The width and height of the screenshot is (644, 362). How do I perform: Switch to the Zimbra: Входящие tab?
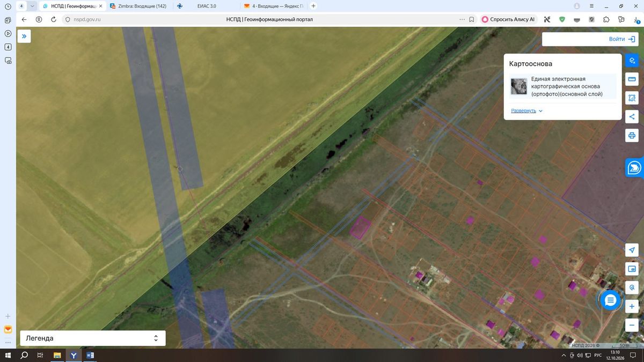click(x=138, y=6)
